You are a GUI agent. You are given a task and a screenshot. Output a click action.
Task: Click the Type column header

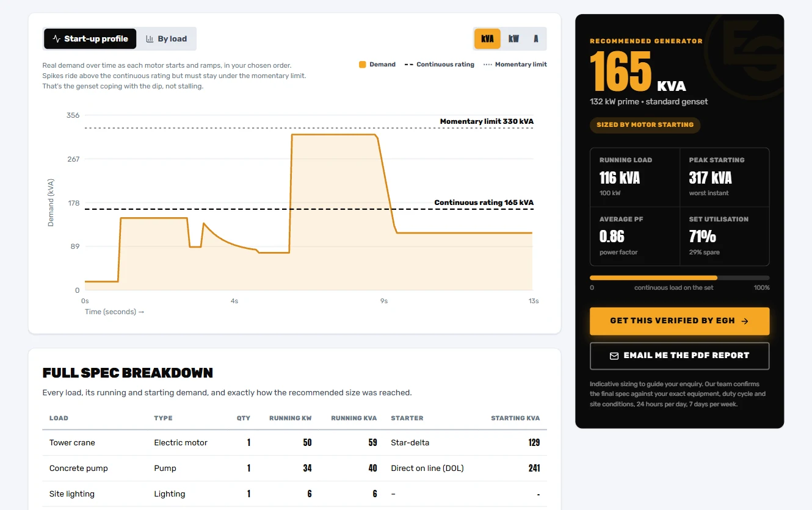163,418
